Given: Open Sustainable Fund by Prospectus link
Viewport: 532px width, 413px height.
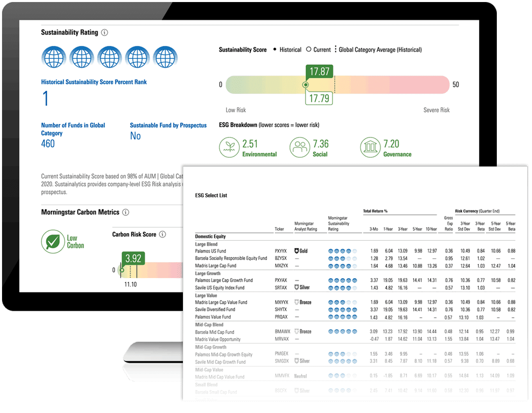Looking at the screenshot, I should pyautogui.click(x=168, y=125).
